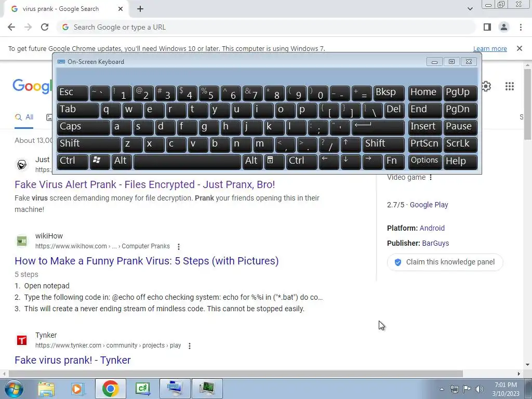Click the up arrow key

click(x=351, y=144)
